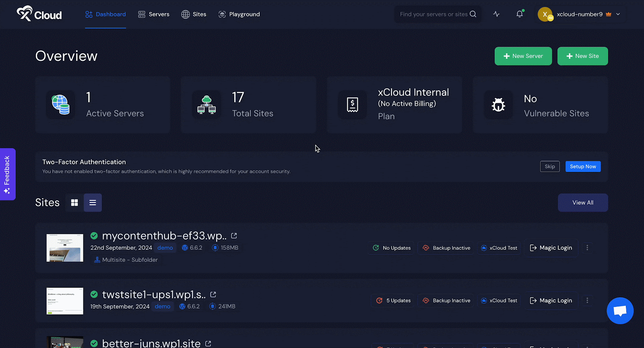Click the No Updates badge
Image resolution: width=644 pixels, height=348 pixels.
(392, 248)
